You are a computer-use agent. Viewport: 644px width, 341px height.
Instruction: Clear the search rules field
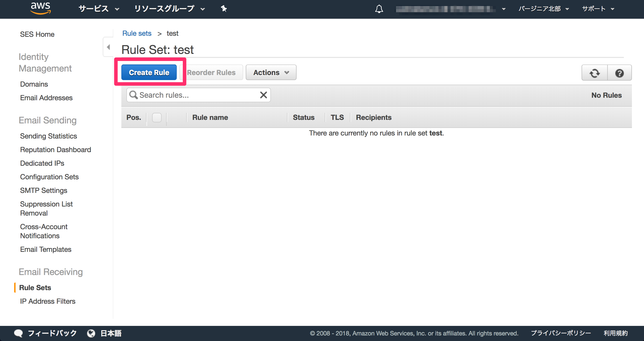click(x=263, y=95)
